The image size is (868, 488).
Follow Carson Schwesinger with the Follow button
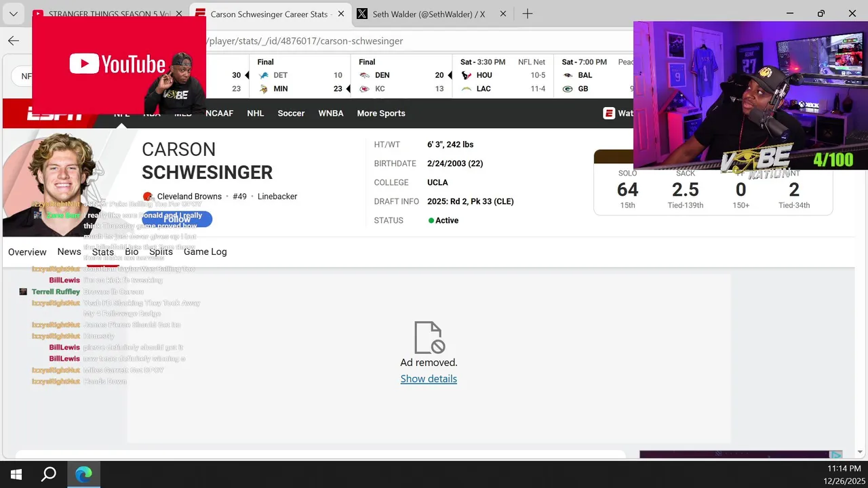pos(177,219)
